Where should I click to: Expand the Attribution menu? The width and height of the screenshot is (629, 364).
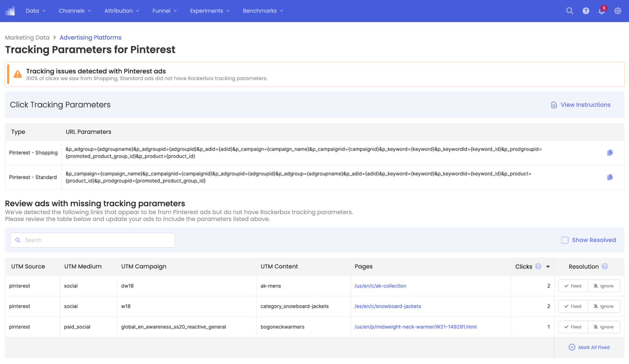[122, 11]
